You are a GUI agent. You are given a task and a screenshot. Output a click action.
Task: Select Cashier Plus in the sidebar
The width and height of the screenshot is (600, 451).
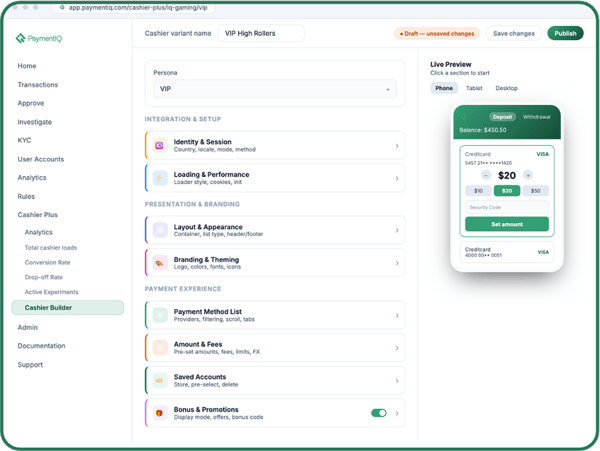[38, 215]
